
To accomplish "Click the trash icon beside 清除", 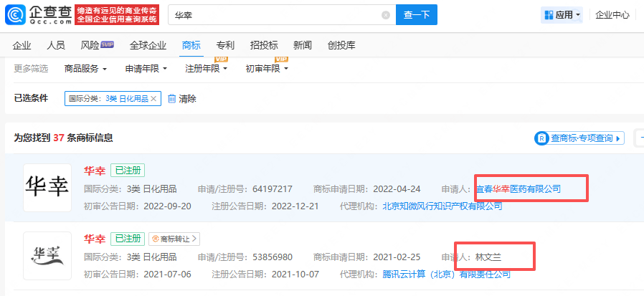I will 172,99.
